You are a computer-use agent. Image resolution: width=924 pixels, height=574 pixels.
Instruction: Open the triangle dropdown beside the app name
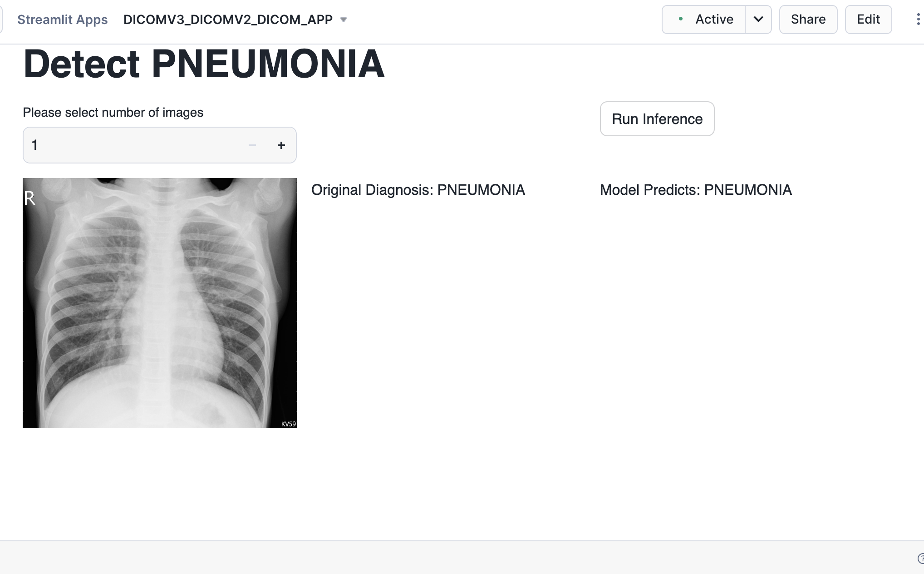[x=344, y=20]
